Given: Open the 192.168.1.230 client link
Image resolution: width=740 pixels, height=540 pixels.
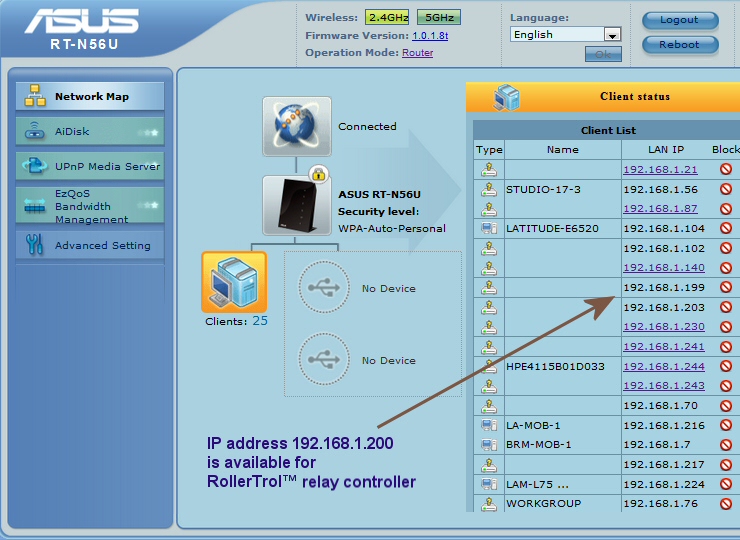Looking at the screenshot, I should pyautogui.click(x=664, y=327).
